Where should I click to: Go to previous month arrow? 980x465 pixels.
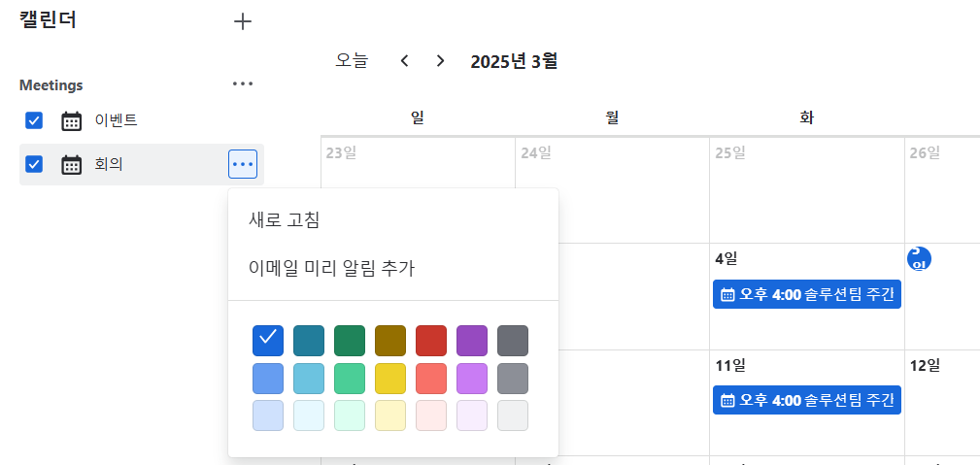pos(404,60)
